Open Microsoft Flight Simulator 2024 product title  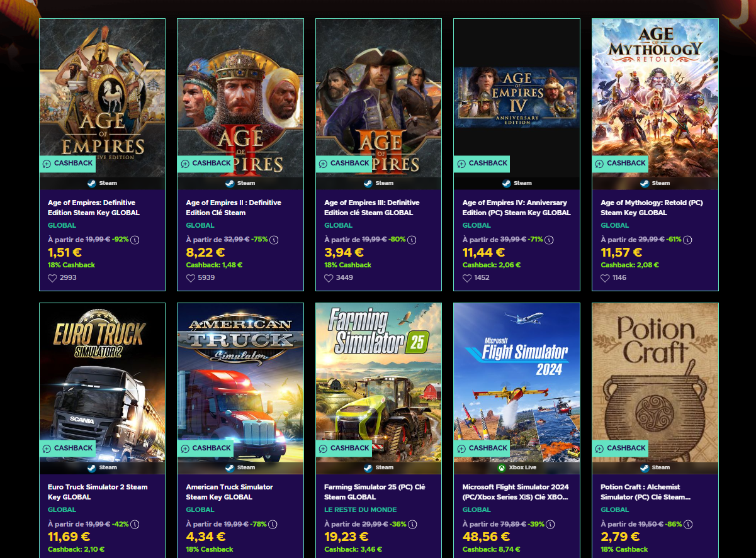(x=516, y=492)
